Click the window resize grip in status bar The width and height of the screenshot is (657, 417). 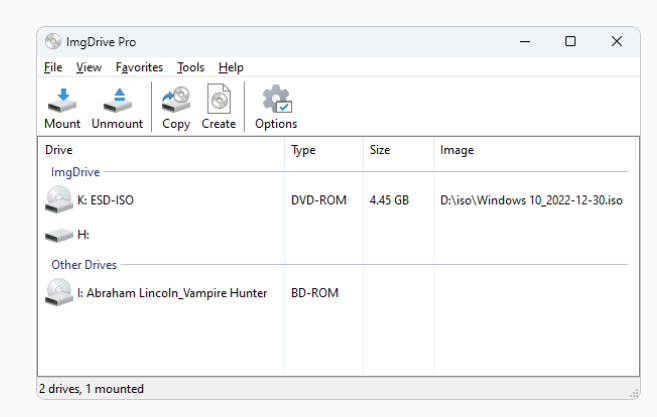pyautogui.click(x=634, y=393)
